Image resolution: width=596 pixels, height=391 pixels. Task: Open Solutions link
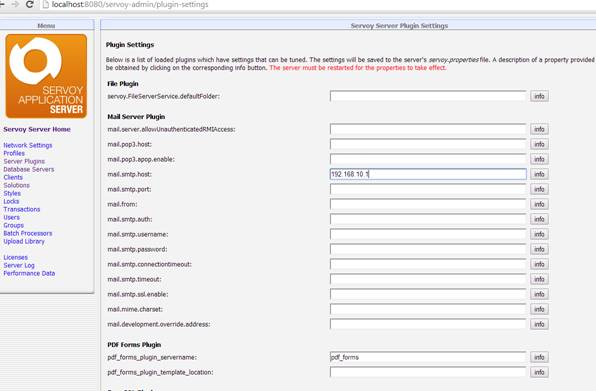pyautogui.click(x=16, y=185)
